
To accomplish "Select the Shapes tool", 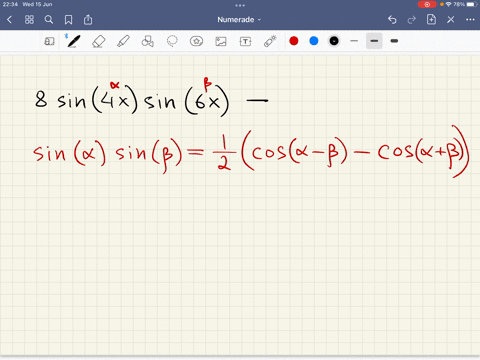I will pyautogui.click(x=147, y=41).
